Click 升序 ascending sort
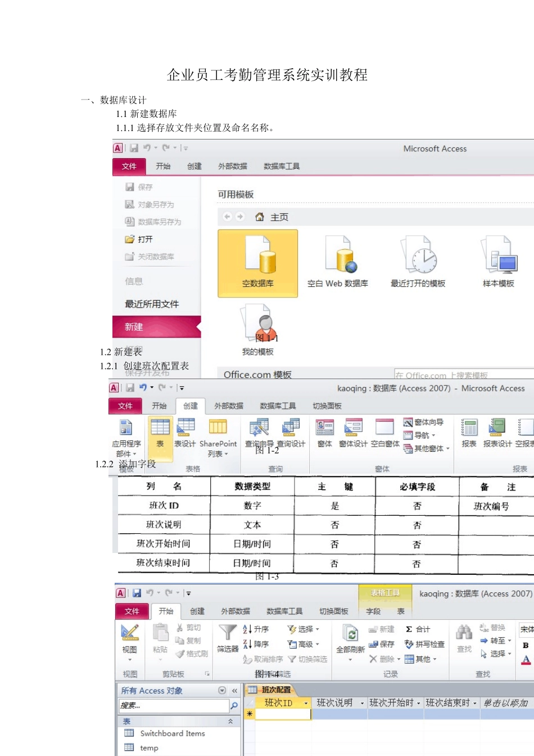Viewport: 534px width, 756px height. pos(256,629)
